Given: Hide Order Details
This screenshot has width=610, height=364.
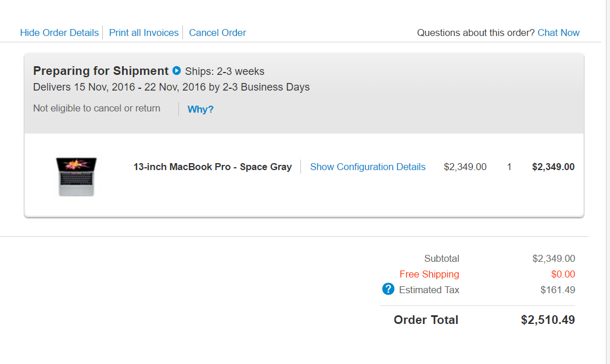Looking at the screenshot, I should click(59, 33).
